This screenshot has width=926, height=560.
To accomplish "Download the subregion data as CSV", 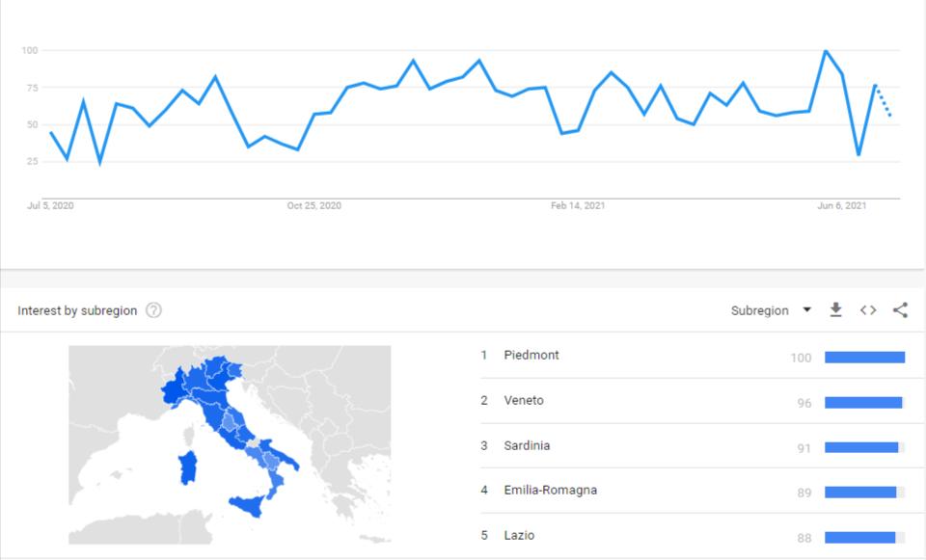I will [x=835, y=309].
